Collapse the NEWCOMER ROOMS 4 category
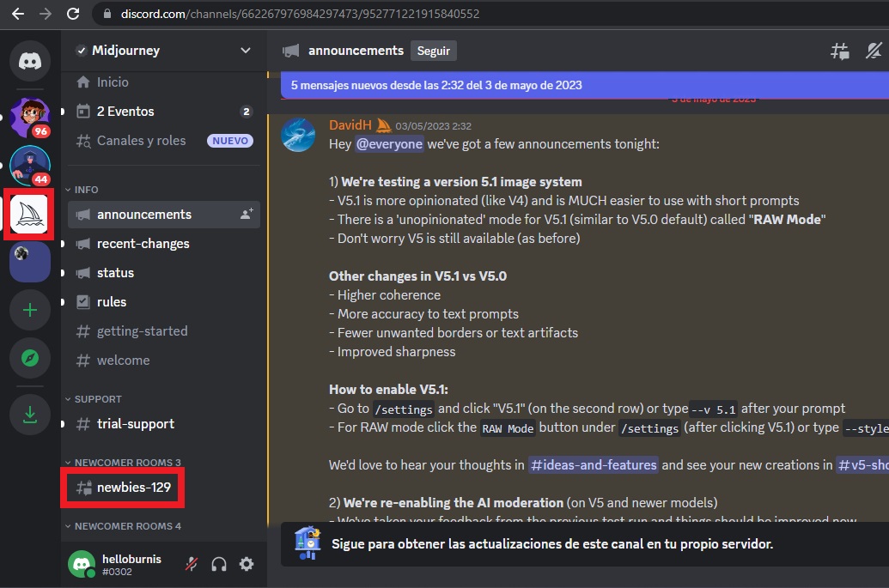Screen dimensions: 889x588 pos(123,526)
